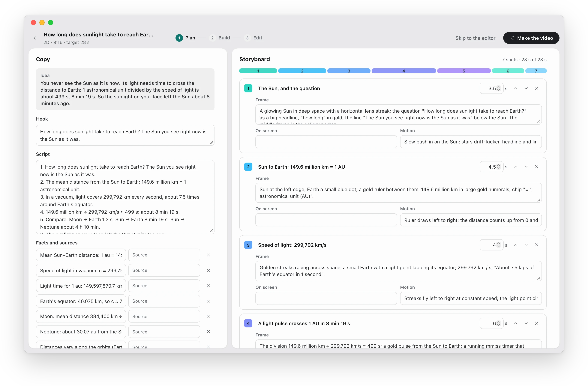Image resolution: width=588 pixels, height=386 pixels.
Task: Adjust shot 1 duration stepper showing 3.5
Action: (x=498, y=88)
